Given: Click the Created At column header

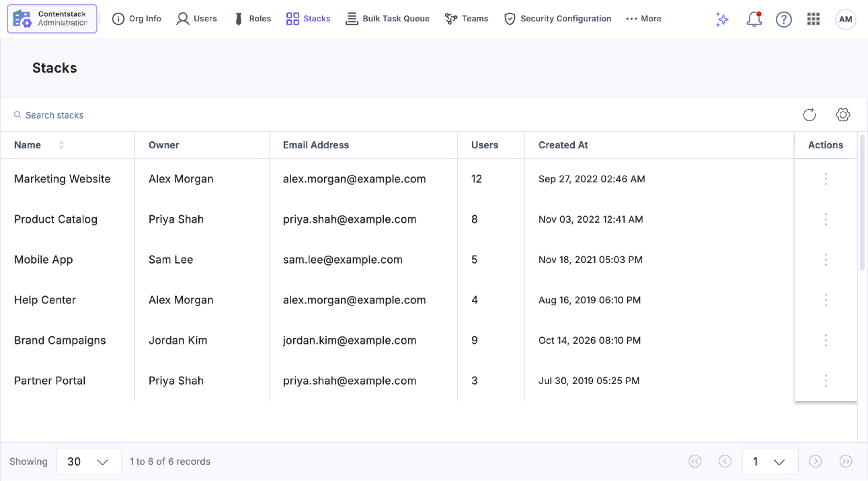Looking at the screenshot, I should [563, 145].
